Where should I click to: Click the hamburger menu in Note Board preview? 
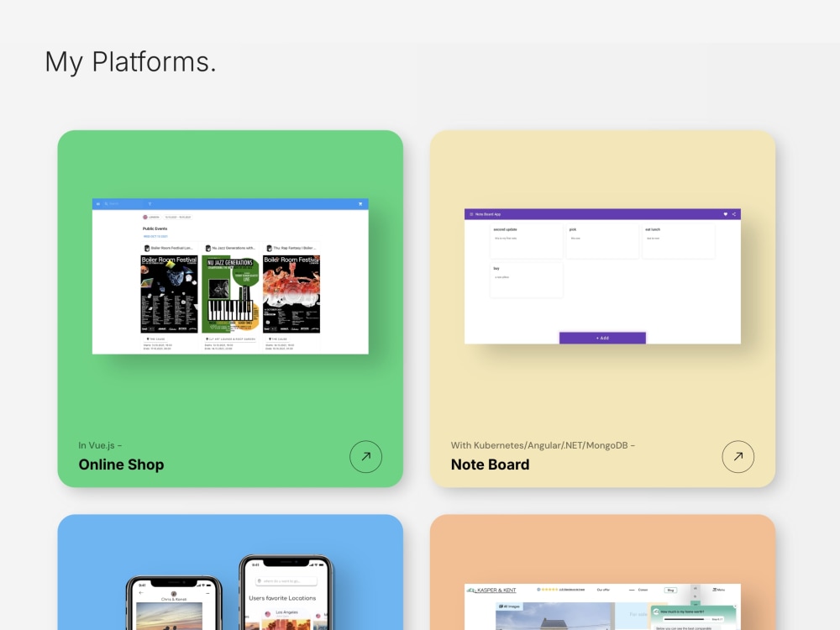coord(471,214)
